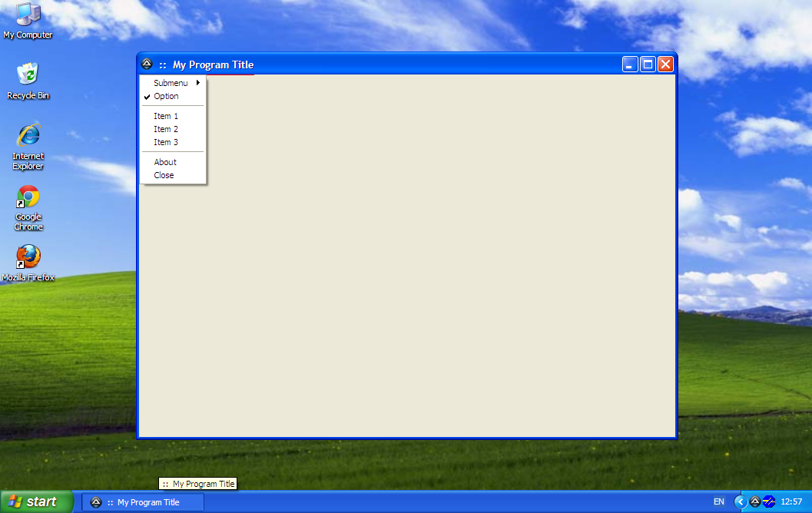Choose Item 3 from the menu

(174, 142)
